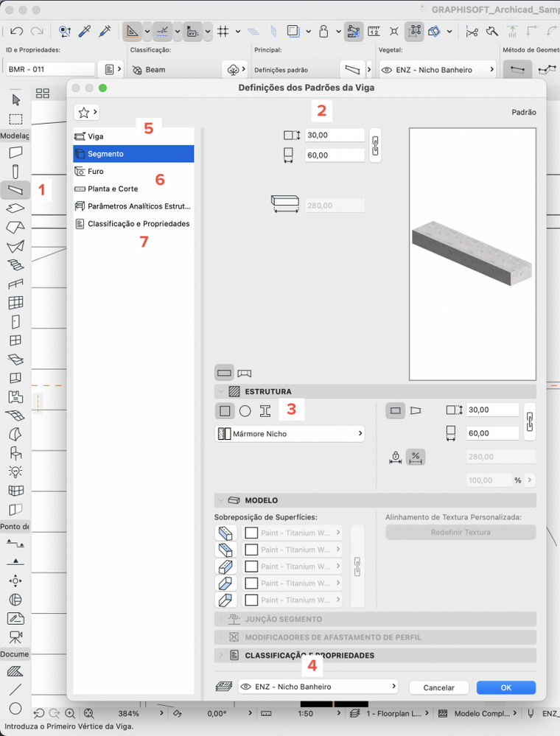Open the Mármore Nicho material dropdown

pos(290,434)
